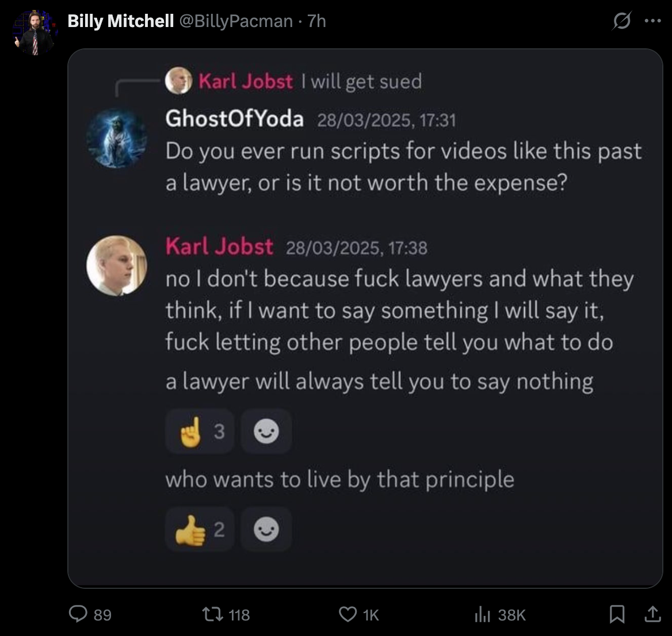The image size is (672, 636).
Task: Like the tweet with heart icon
Action: [x=348, y=615]
